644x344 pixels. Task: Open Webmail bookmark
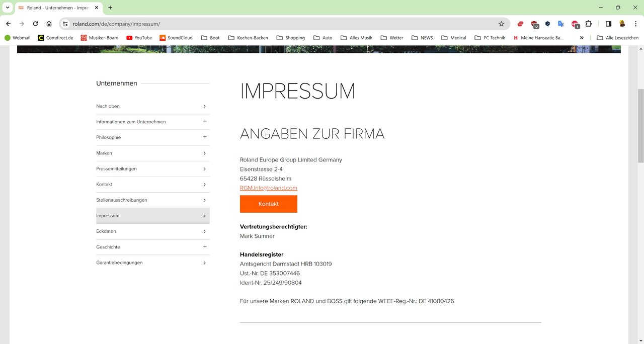point(18,38)
